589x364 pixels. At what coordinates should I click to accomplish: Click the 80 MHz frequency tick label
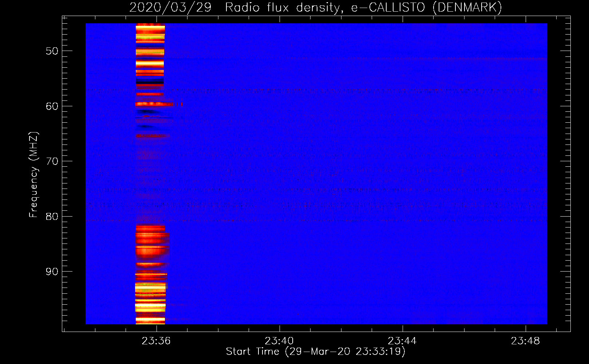(x=52, y=217)
